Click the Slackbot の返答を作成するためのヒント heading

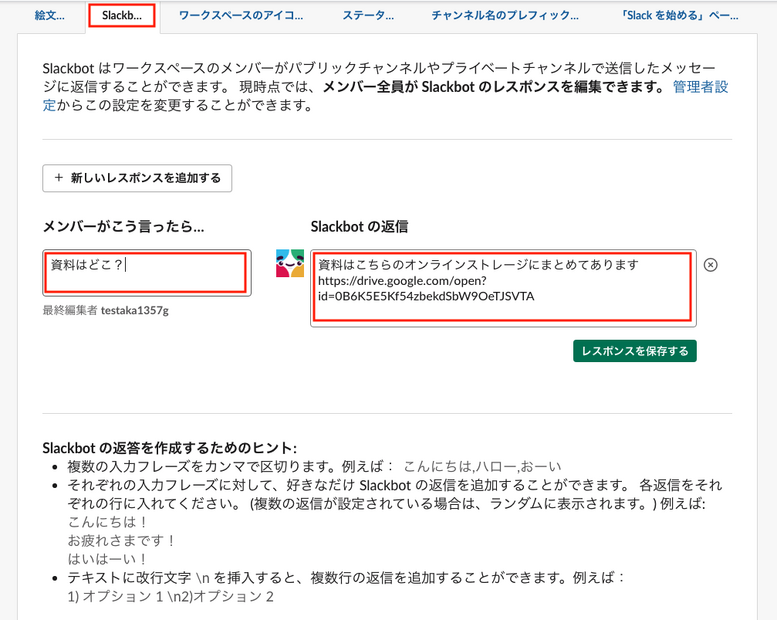click(x=169, y=448)
